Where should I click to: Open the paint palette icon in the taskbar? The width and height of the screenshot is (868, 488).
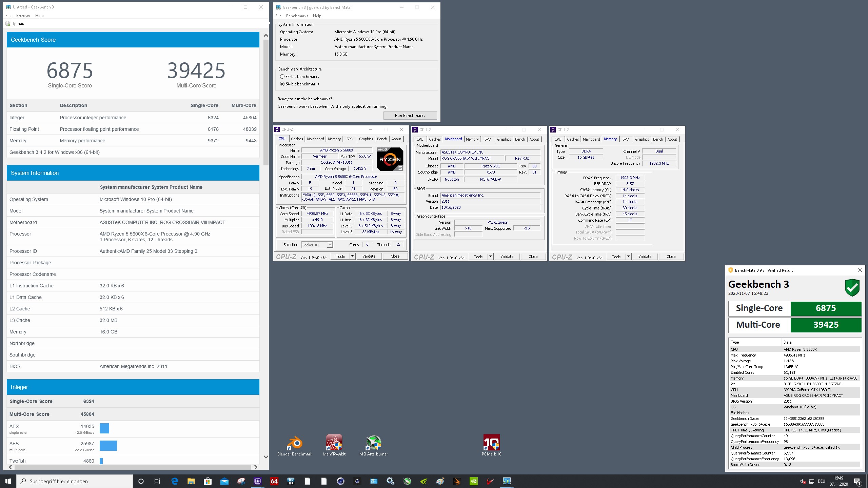(x=440, y=481)
